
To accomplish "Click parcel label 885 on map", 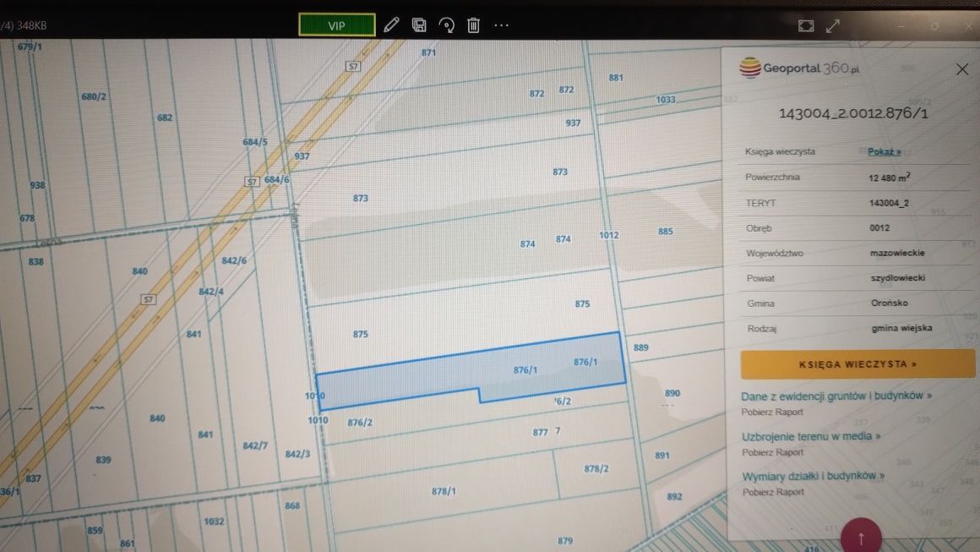I will point(666,232).
